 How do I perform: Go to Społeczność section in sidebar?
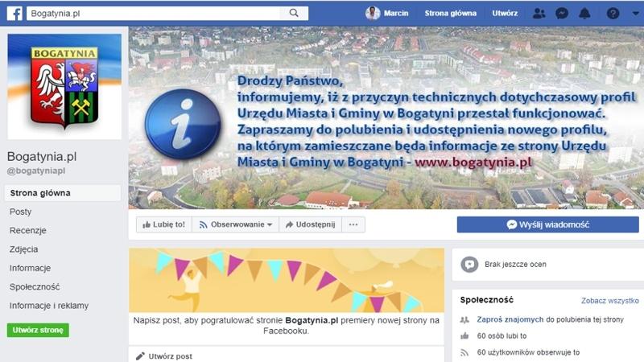(x=35, y=287)
